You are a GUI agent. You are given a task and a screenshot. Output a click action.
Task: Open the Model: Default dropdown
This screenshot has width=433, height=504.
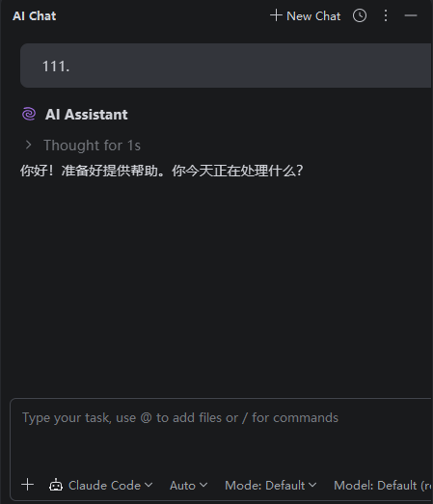383,485
